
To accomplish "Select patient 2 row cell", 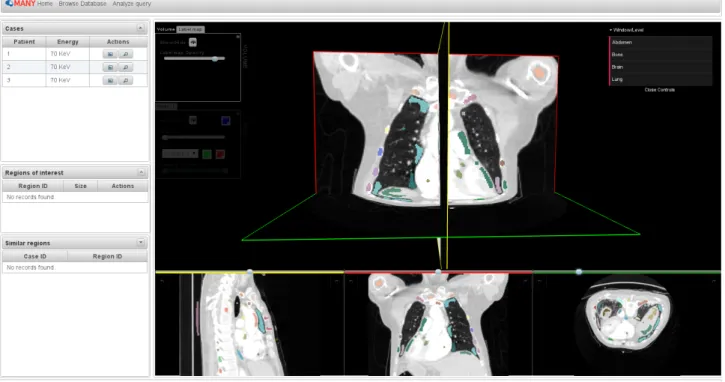I will click(x=24, y=67).
